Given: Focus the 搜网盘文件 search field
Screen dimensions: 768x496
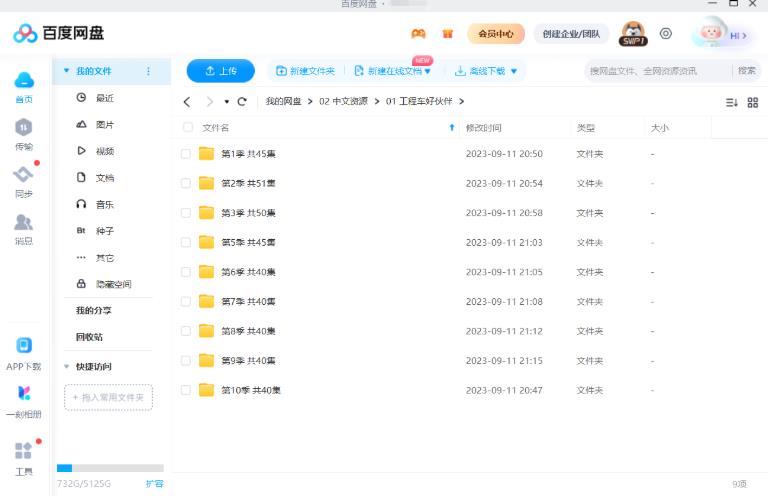Looking at the screenshot, I should coord(658,71).
